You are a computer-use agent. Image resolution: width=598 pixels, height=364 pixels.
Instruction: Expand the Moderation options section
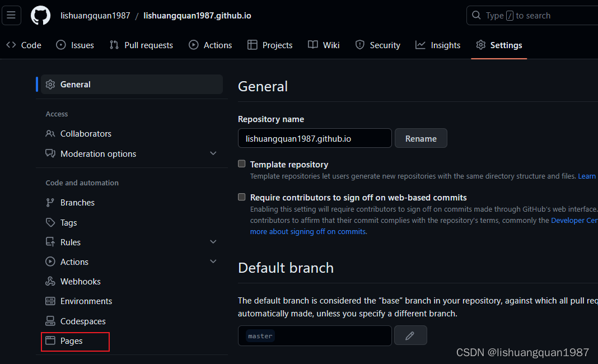pyautogui.click(x=213, y=153)
